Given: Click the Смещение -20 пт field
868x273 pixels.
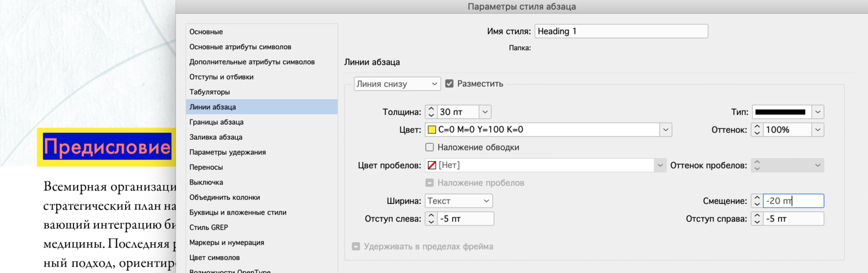Looking at the screenshot, I should (x=793, y=201).
